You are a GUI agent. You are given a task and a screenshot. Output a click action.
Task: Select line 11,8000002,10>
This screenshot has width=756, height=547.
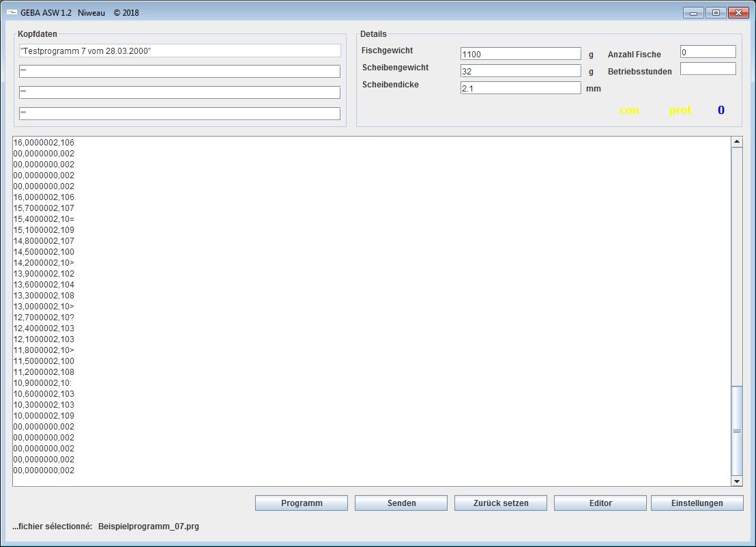tap(44, 350)
